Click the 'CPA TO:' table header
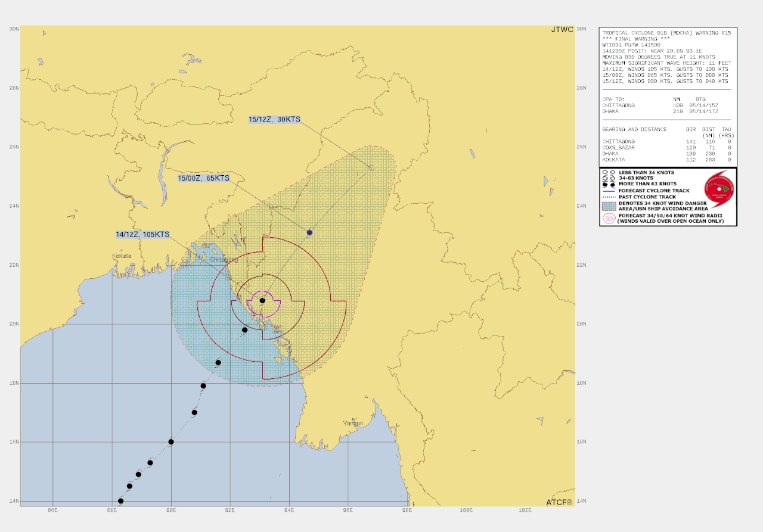The width and height of the screenshot is (763, 532). [614, 99]
